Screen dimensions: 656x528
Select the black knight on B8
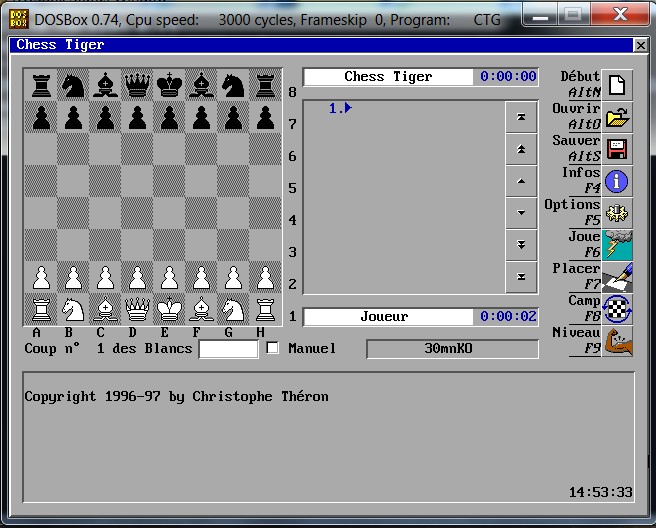tap(73, 85)
